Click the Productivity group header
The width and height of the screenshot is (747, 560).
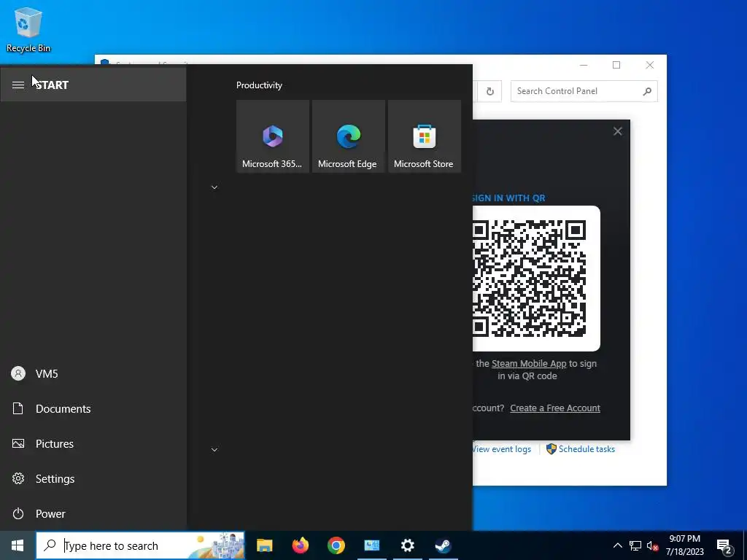[x=259, y=85]
